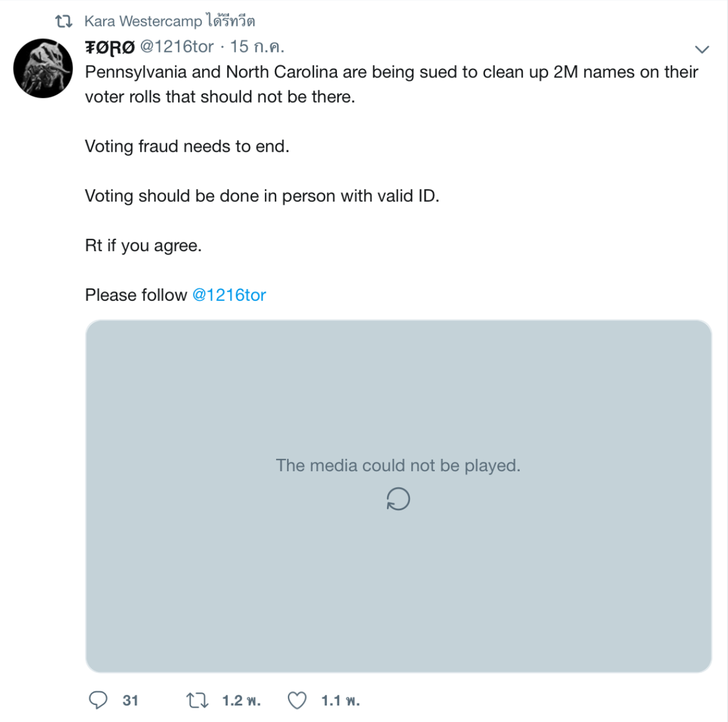
Task: Click the ŦØⱤØ display name
Action: tap(110, 47)
